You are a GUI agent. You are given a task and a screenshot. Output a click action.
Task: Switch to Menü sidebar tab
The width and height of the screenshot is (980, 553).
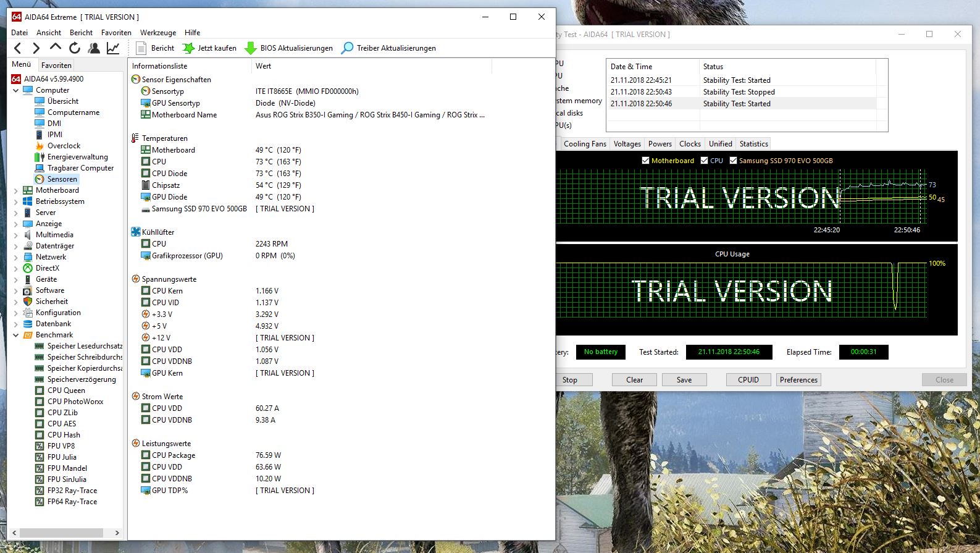22,64
